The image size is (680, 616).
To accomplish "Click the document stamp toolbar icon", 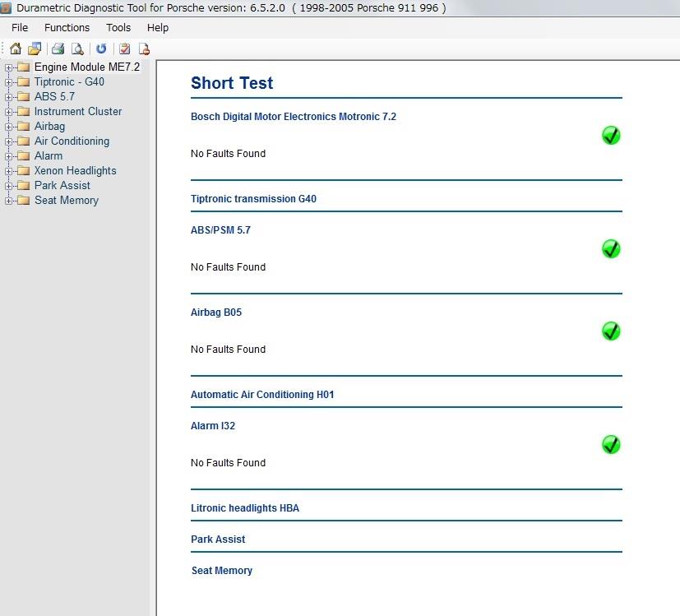I will click(x=144, y=49).
